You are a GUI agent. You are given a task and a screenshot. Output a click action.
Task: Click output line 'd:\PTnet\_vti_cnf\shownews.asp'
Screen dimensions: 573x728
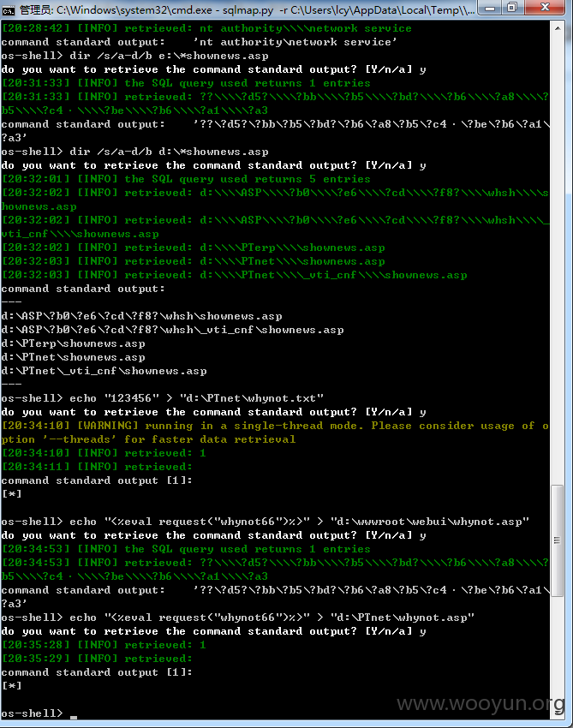tap(104, 372)
